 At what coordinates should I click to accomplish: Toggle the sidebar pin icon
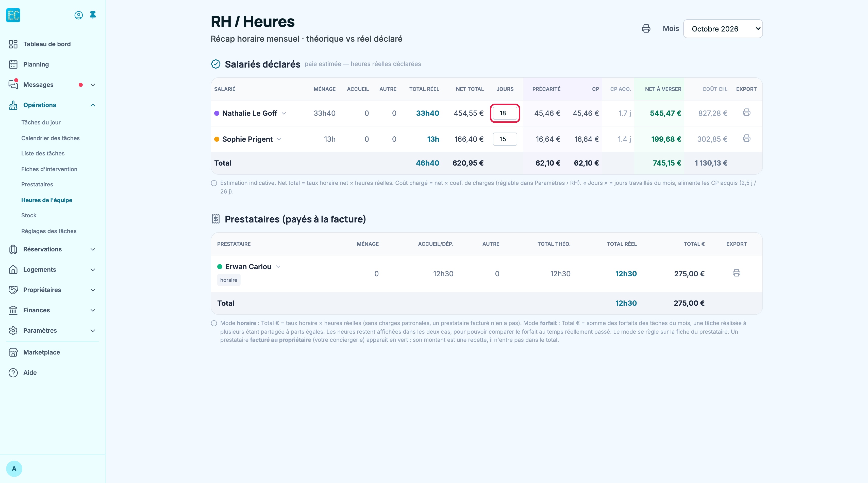click(x=93, y=15)
